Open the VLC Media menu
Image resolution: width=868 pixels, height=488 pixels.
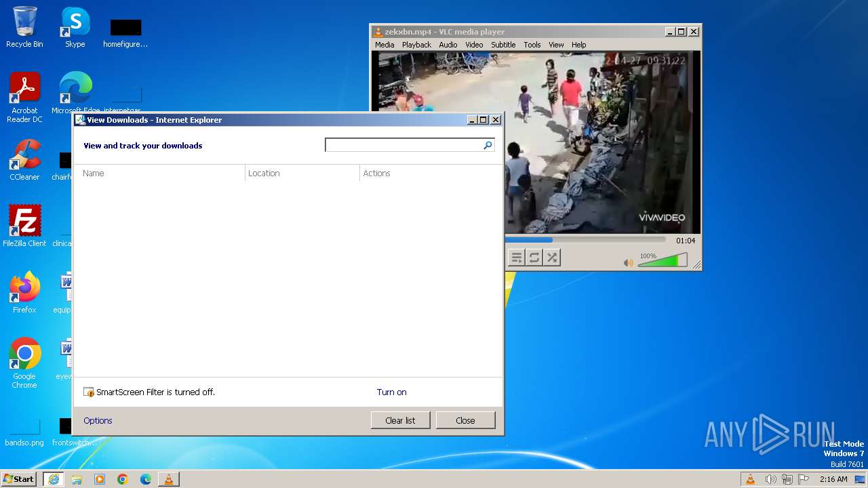tap(384, 45)
